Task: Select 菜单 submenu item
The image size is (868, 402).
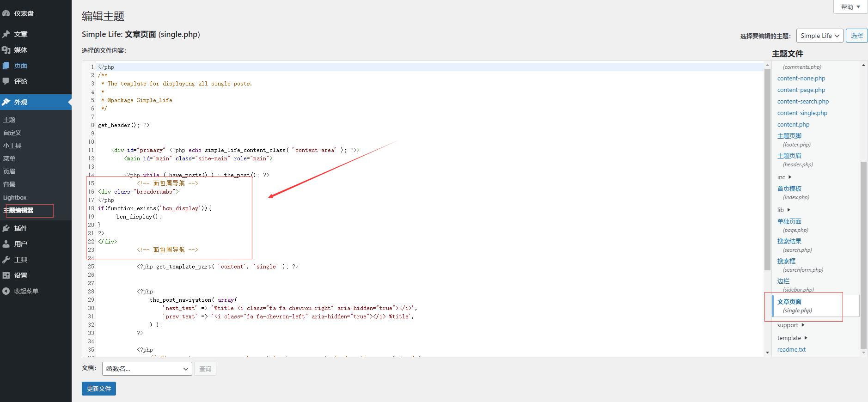Action: [9, 158]
